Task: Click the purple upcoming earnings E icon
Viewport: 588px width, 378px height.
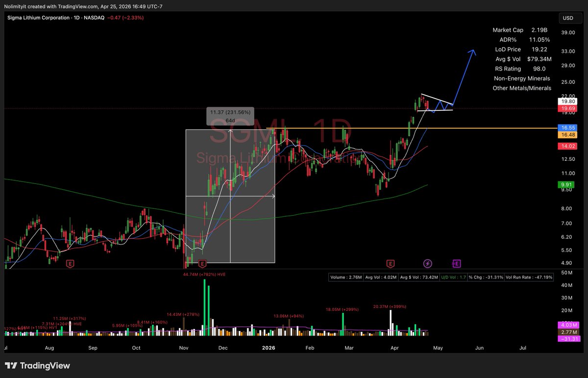Action: pyautogui.click(x=456, y=264)
